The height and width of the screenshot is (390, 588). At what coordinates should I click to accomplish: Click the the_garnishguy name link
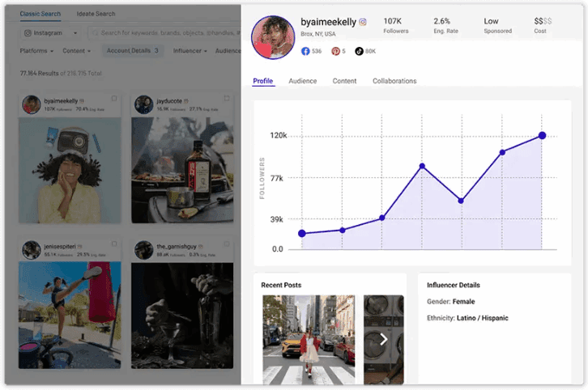point(177,246)
